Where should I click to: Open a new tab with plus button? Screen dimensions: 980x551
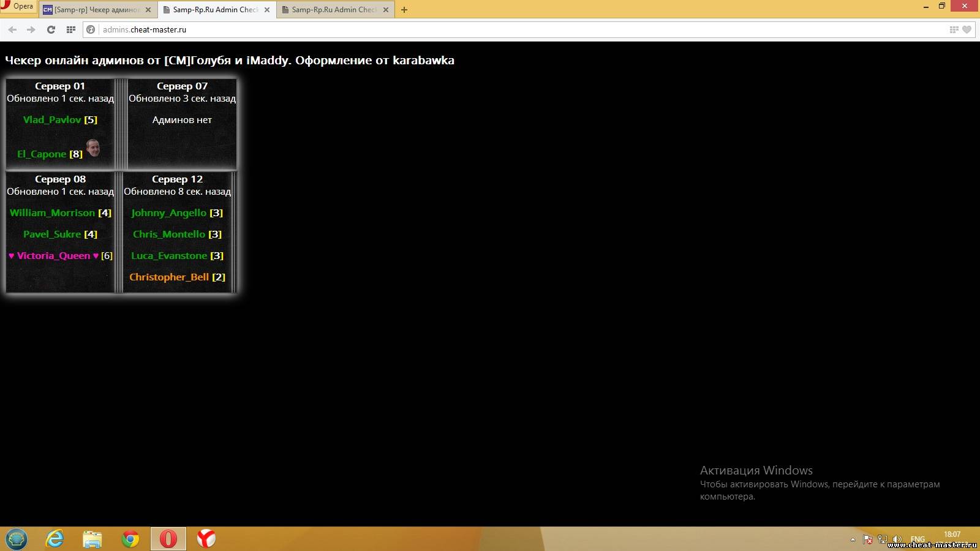click(404, 10)
